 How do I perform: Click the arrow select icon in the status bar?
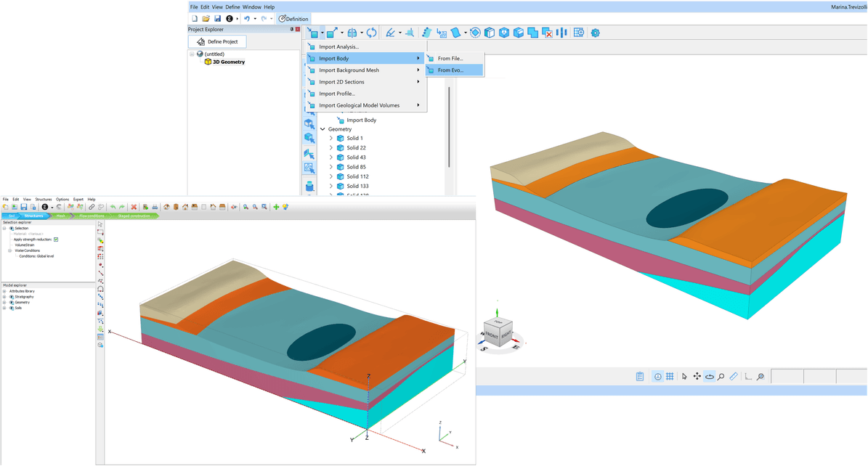[684, 376]
